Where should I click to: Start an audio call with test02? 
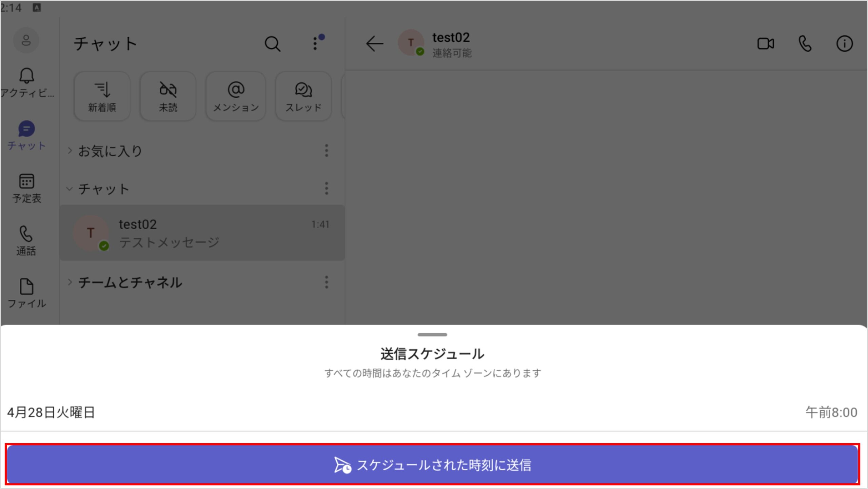click(805, 44)
